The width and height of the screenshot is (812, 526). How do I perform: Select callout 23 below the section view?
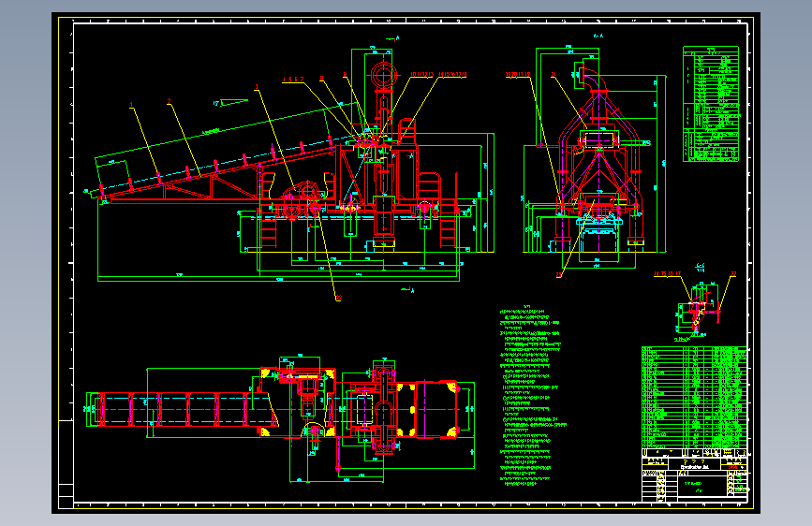(x=559, y=275)
